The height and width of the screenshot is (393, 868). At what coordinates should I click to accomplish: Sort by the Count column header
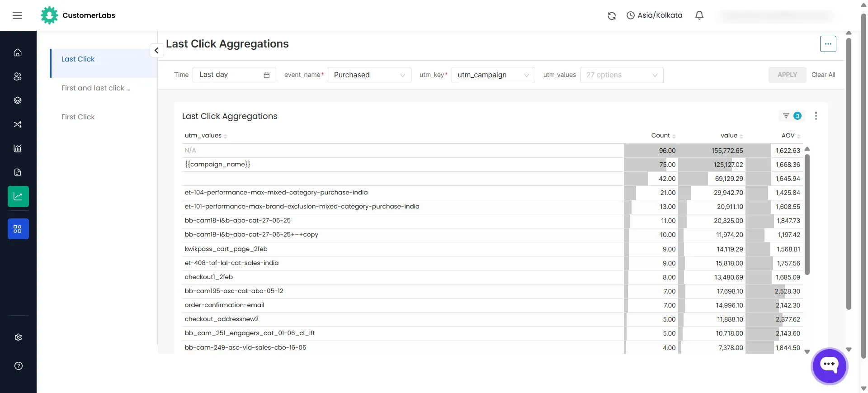click(663, 136)
